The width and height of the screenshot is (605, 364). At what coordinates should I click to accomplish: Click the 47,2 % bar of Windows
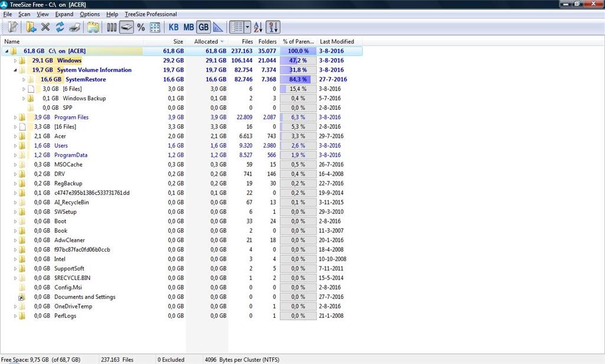click(x=298, y=61)
